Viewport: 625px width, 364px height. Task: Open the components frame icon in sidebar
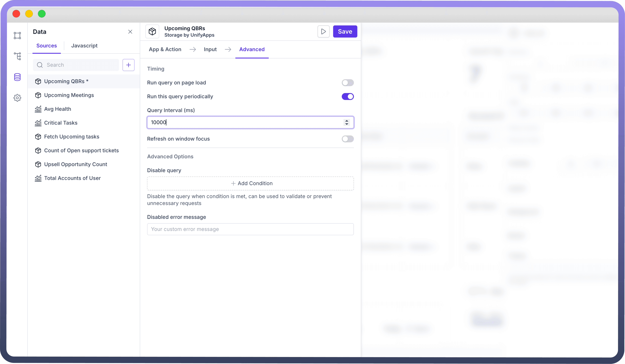click(17, 35)
